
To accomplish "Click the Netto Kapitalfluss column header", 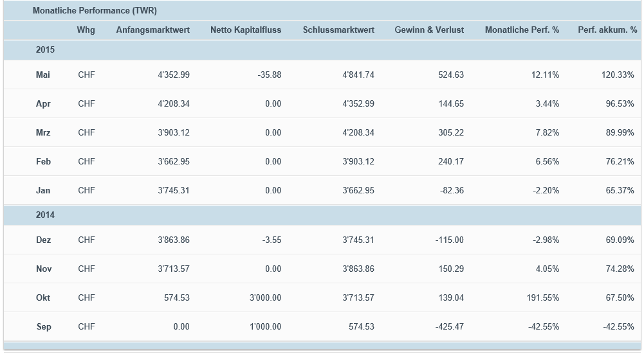I will click(246, 30).
